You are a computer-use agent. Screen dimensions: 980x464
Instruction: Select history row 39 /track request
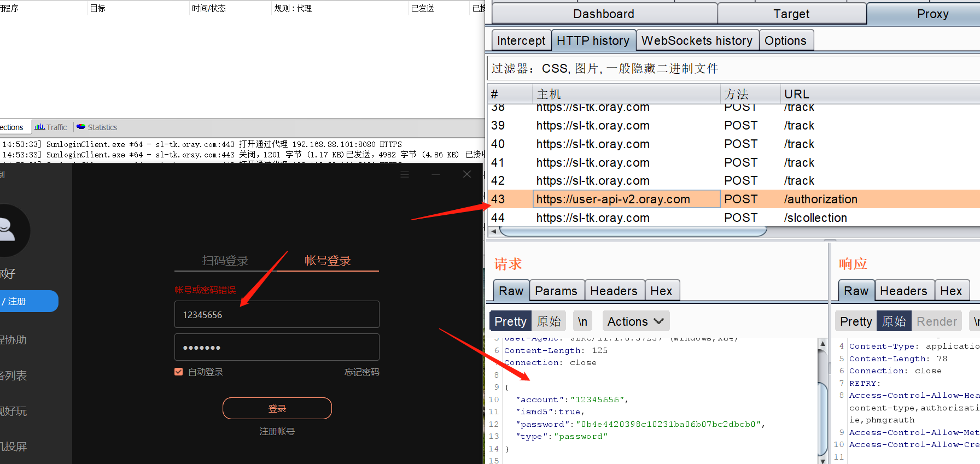(x=733, y=125)
